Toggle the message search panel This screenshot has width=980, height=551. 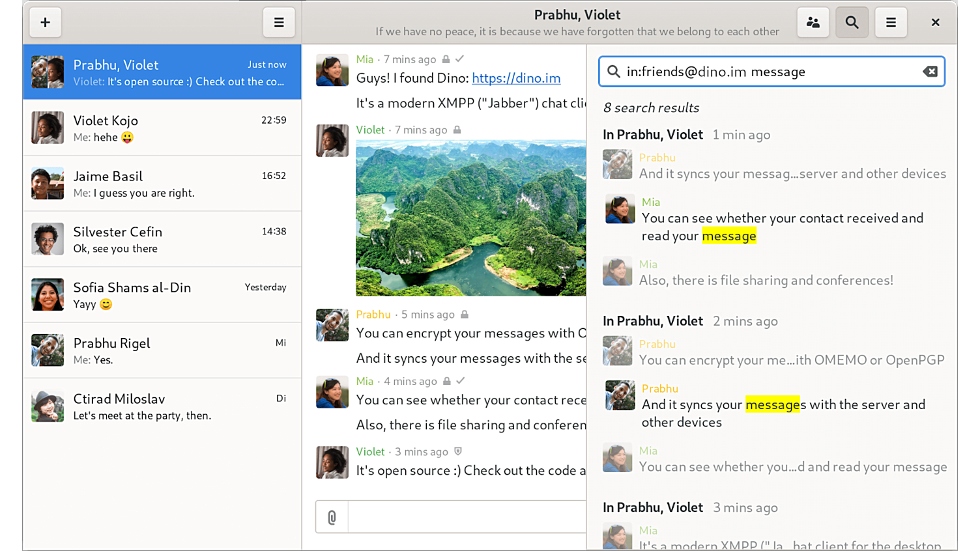(x=852, y=23)
